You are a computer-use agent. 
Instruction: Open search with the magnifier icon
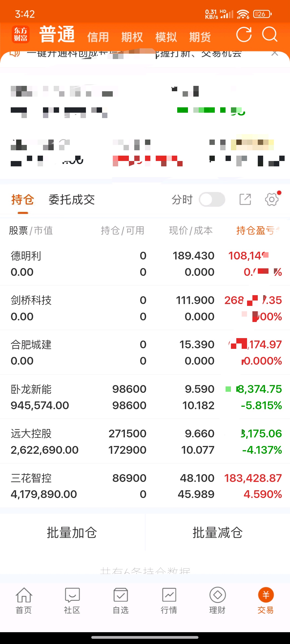[x=270, y=34]
